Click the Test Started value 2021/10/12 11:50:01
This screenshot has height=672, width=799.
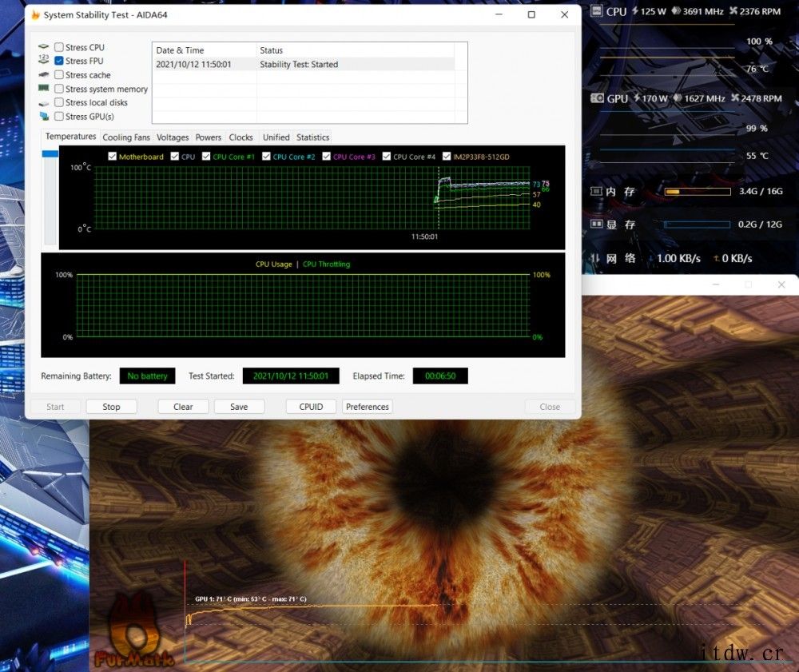tap(291, 376)
